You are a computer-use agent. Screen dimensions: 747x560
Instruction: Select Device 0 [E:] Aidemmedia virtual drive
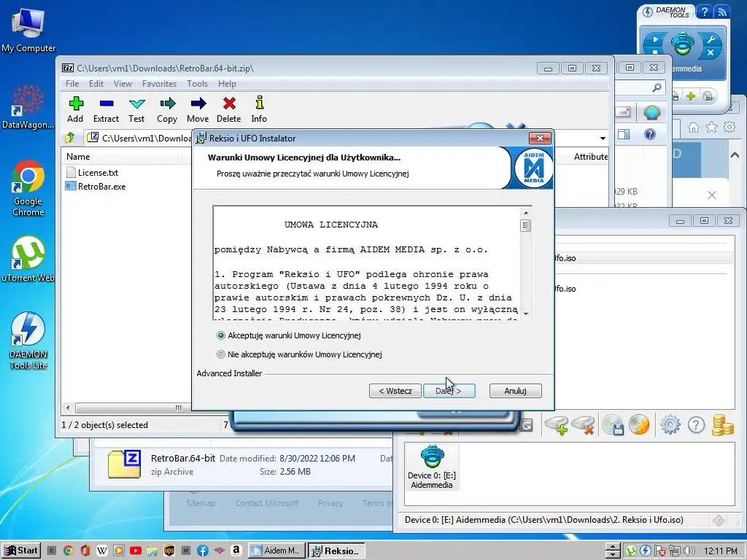432,467
